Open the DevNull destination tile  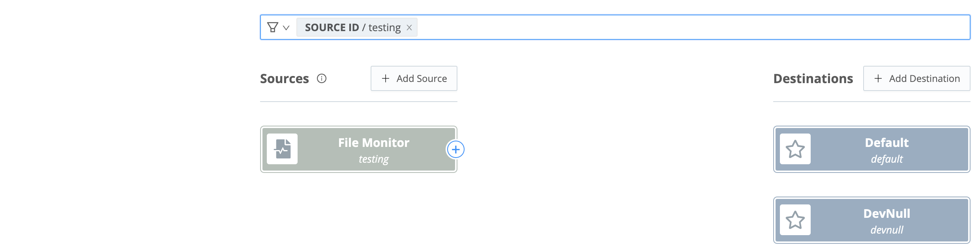point(886,220)
